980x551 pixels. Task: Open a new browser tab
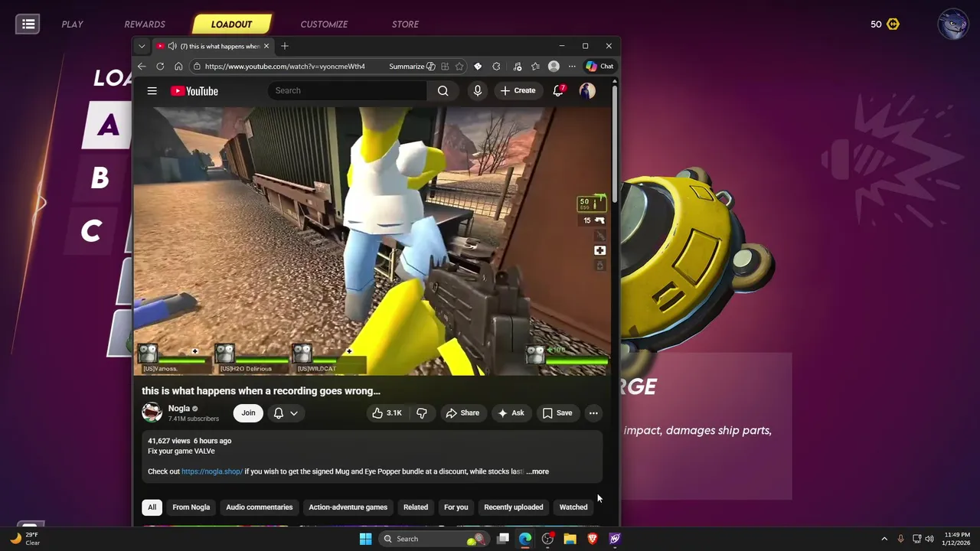[x=285, y=46]
